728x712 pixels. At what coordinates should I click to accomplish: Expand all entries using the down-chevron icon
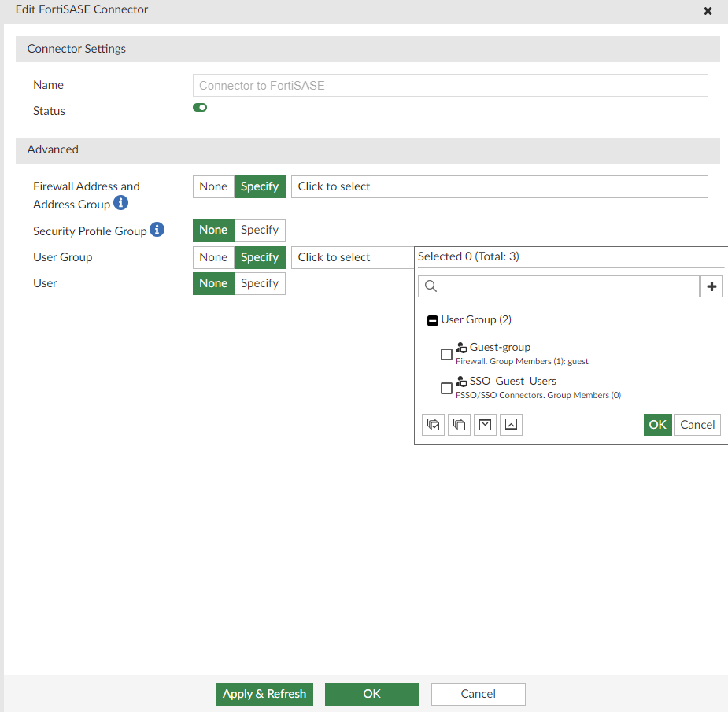click(x=485, y=424)
